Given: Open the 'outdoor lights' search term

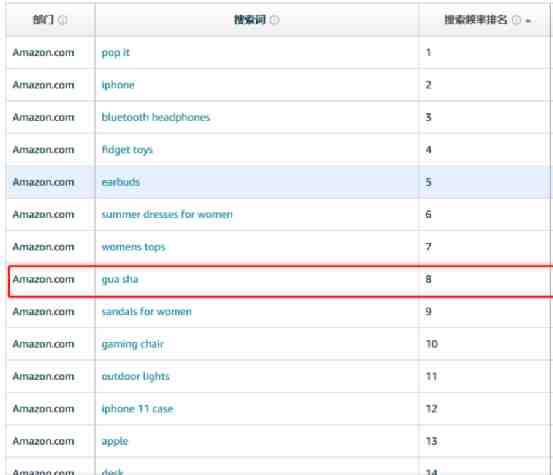Looking at the screenshot, I should (136, 377).
